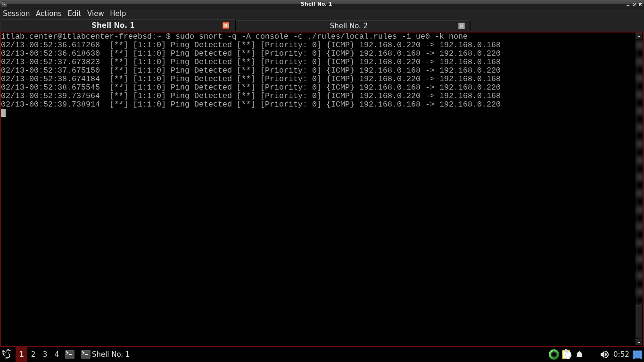Close the Shell No. 1 tab
Screen dimensions: 644x362
(x=226, y=25)
